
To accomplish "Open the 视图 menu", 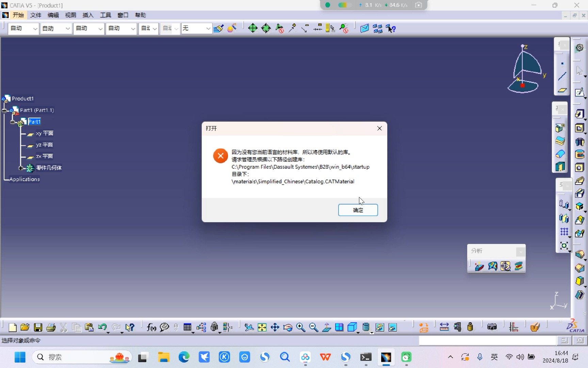I will click(x=70, y=15).
